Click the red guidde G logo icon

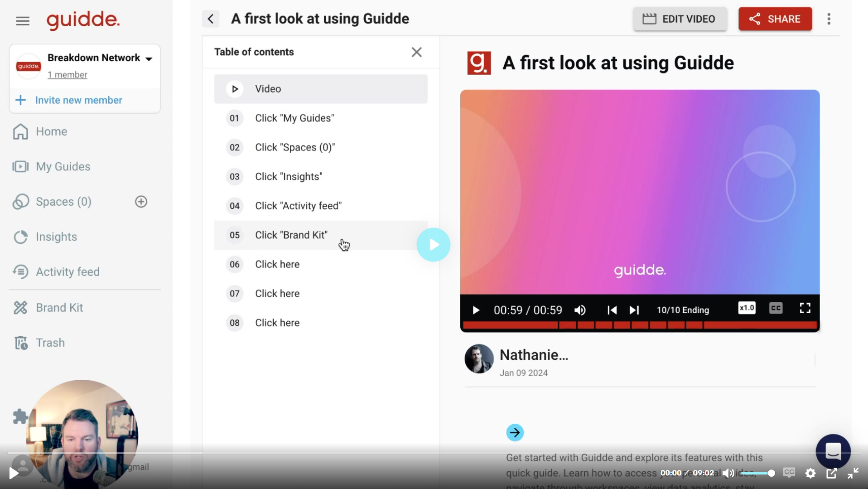pos(479,63)
